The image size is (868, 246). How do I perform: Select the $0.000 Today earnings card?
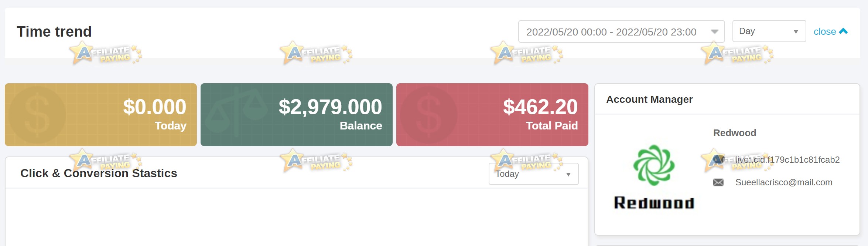tap(101, 115)
